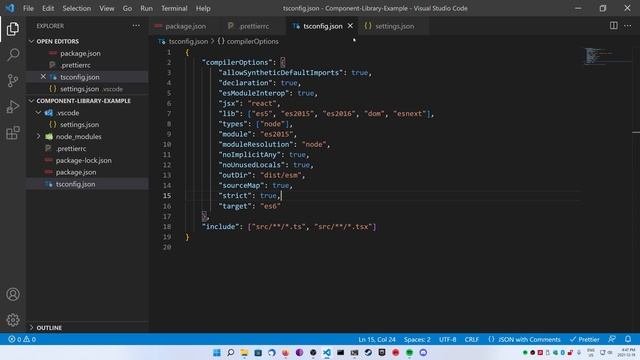Select the tsconfig.json tab
Viewport: 640px width, 360px height.
[322, 26]
